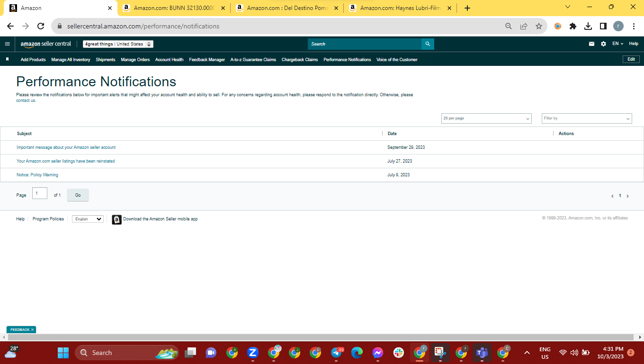Click the magnifier button in Seller Central search
Viewport: 644px width, 364px height.
[428, 44]
